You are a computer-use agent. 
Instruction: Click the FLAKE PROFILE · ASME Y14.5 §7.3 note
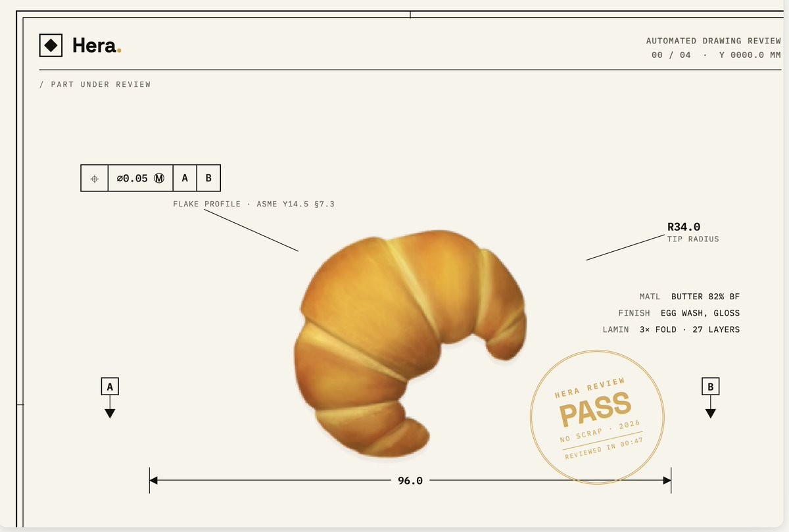(x=254, y=205)
